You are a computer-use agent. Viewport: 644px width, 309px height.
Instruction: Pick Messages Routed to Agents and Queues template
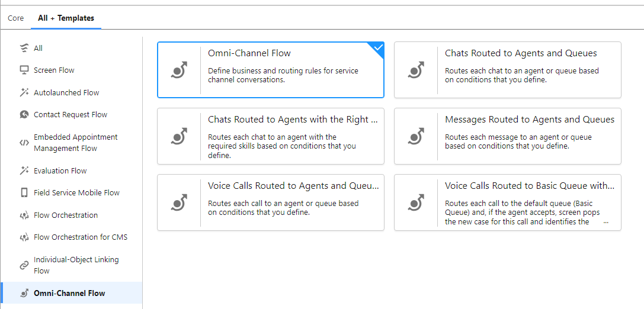pyautogui.click(x=508, y=136)
